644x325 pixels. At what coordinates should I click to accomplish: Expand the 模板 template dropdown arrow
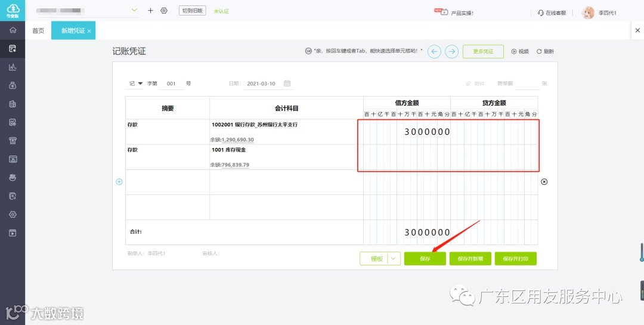pyautogui.click(x=394, y=258)
